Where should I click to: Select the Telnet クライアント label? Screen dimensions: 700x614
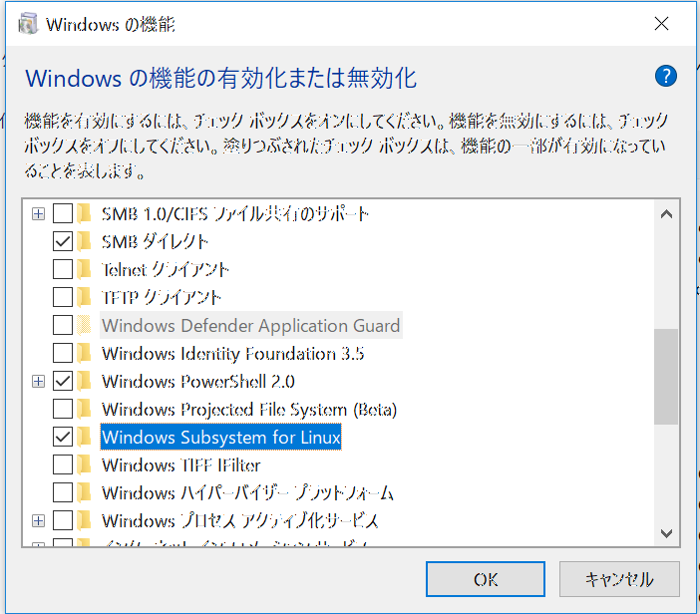166,269
